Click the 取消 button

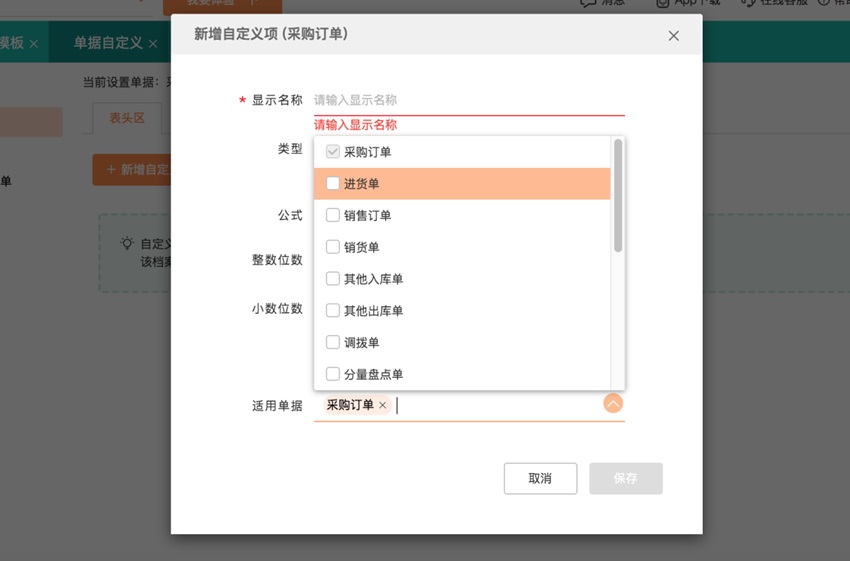point(540,478)
